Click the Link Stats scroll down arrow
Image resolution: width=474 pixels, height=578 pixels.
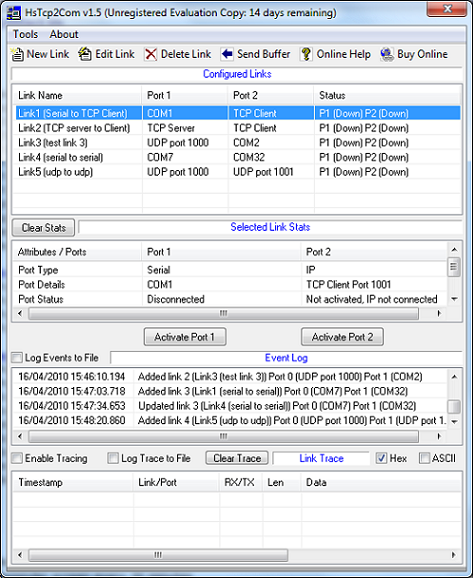click(x=454, y=299)
